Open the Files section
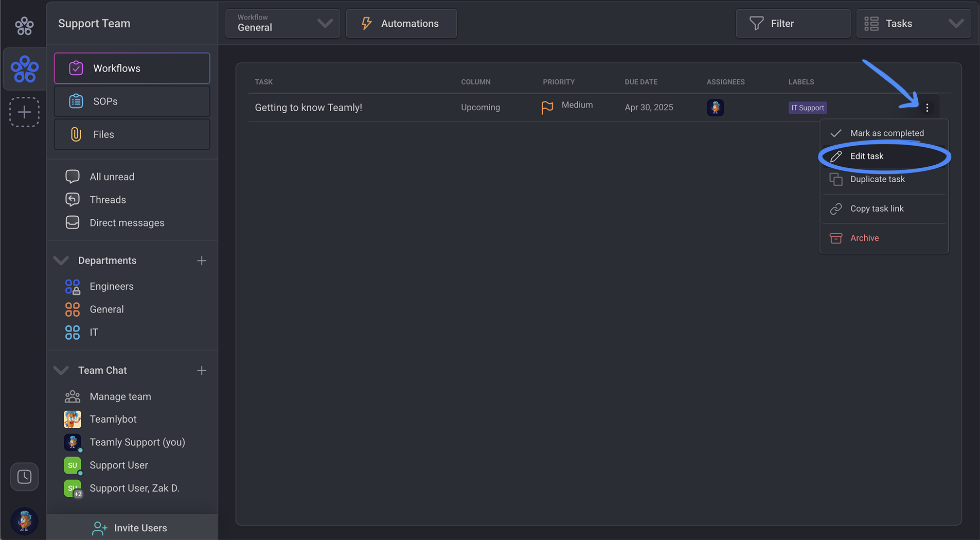The image size is (980, 540). [x=132, y=134]
